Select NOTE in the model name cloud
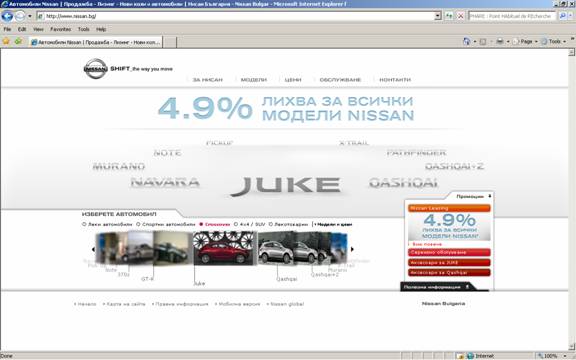Image resolution: width=576 pixels, height=360 pixels. pos(167,153)
